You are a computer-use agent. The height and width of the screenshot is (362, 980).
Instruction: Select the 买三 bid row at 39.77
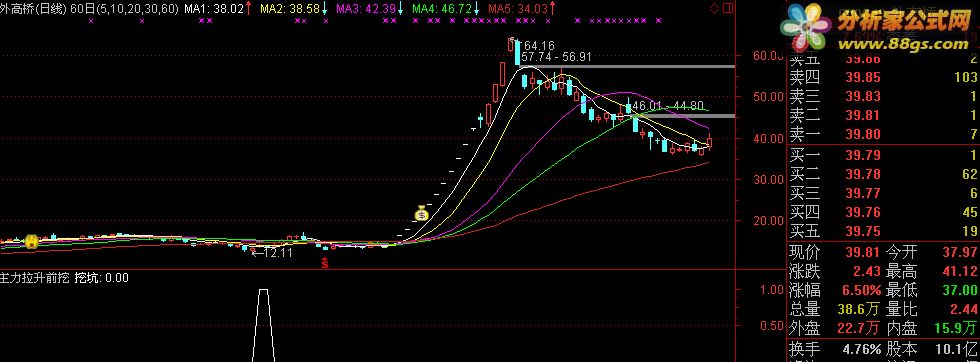click(x=882, y=193)
